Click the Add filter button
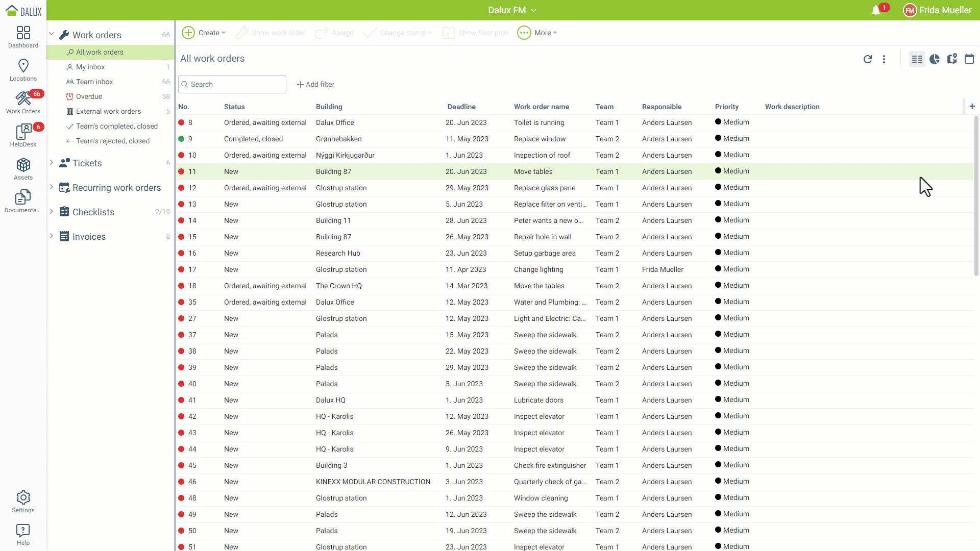This screenshot has height=551, width=980. (x=316, y=84)
